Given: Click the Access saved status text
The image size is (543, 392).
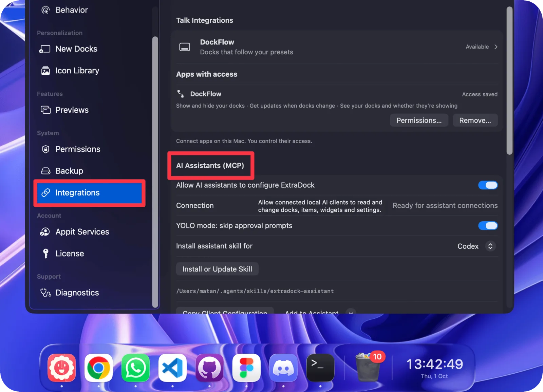Looking at the screenshot, I should [x=480, y=94].
